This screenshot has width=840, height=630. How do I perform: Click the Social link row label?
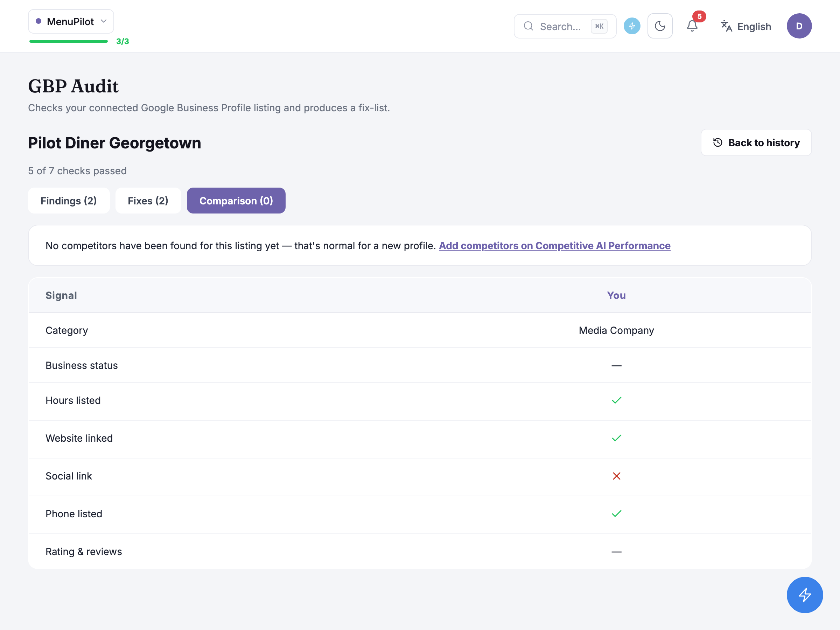[69, 476]
